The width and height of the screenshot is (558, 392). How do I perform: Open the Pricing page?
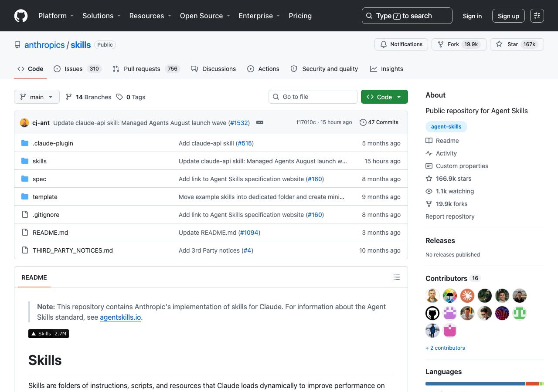click(300, 16)
